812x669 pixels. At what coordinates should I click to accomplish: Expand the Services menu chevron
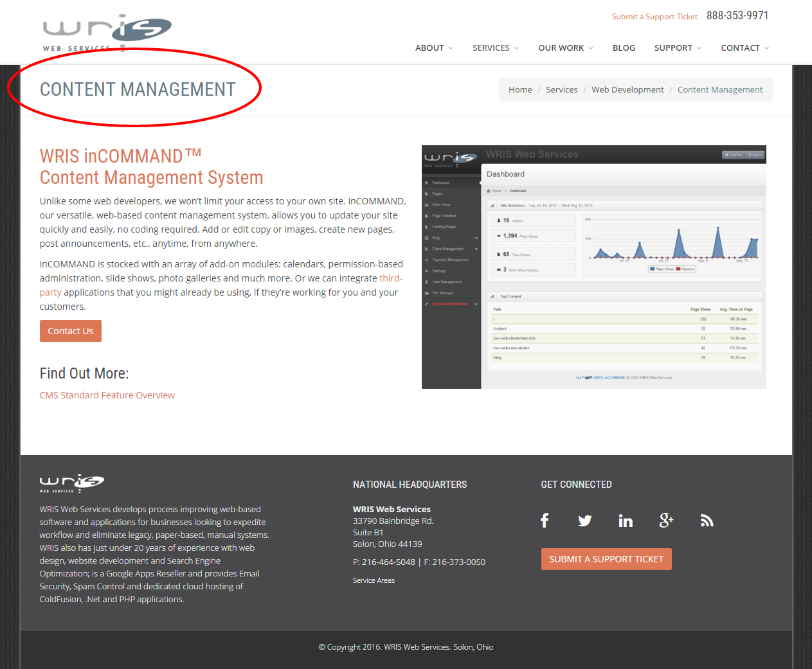click(516, 48)
